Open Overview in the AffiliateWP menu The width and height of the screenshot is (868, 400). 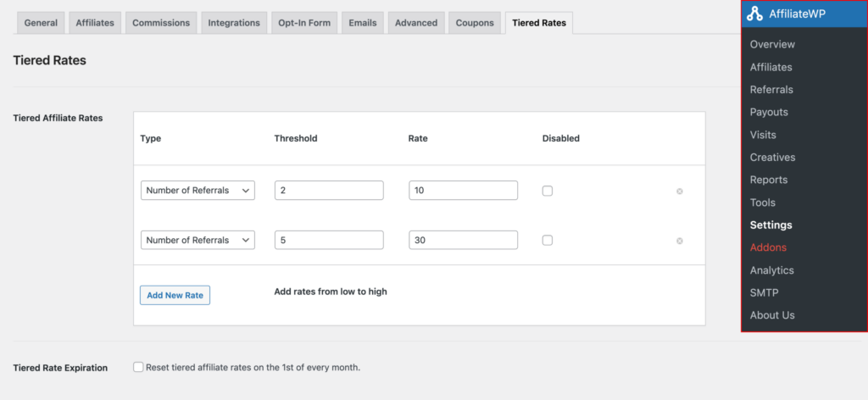click(772, 44)
